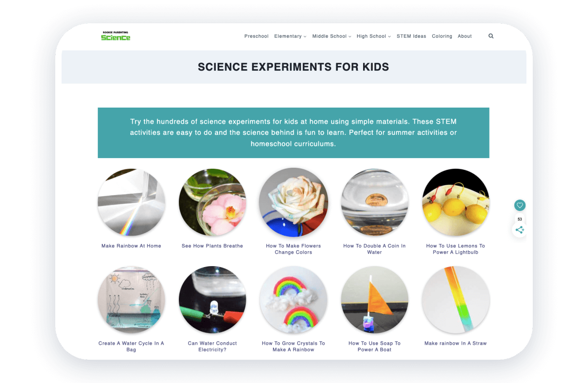Go to the Preschool section
Screen dimensions: 588x383
(256, 36)
